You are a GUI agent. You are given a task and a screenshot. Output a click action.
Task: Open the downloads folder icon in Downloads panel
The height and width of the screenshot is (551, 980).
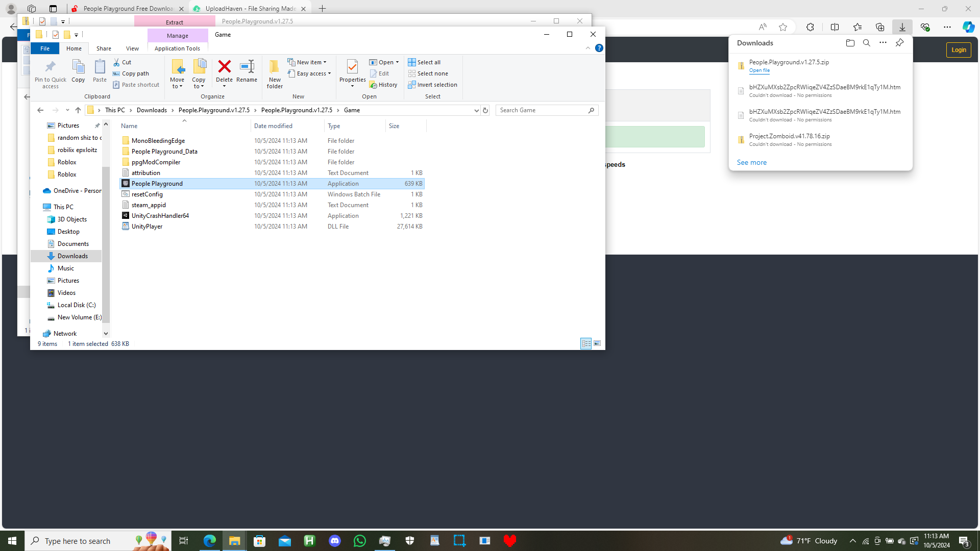click(x=850, y=43)
